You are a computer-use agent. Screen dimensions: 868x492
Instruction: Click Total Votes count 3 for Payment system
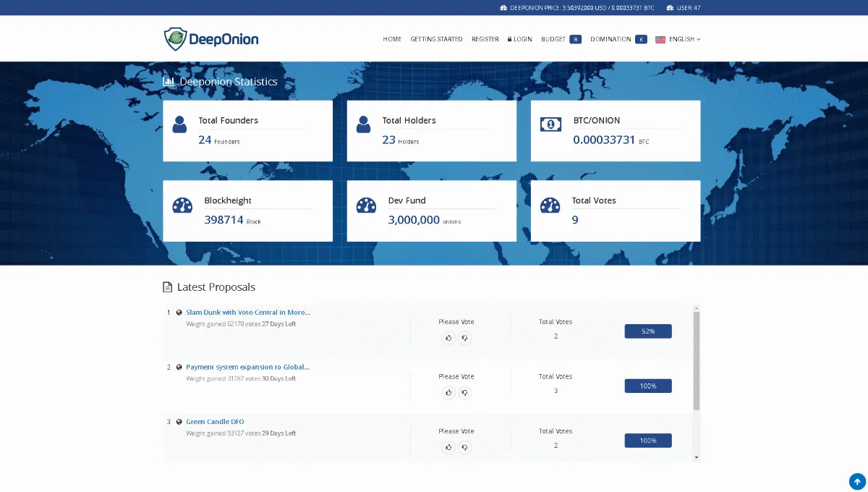pyautogui.click(x=556, y=391)
